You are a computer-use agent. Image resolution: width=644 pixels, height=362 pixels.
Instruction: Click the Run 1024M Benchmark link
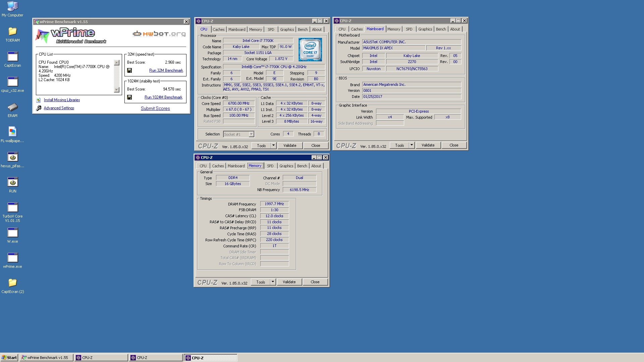163,97
